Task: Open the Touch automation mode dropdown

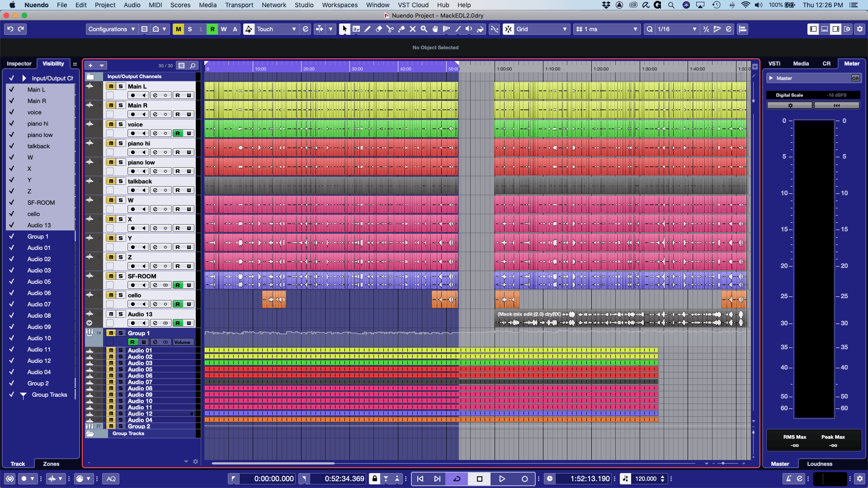Action: [276, 29]
